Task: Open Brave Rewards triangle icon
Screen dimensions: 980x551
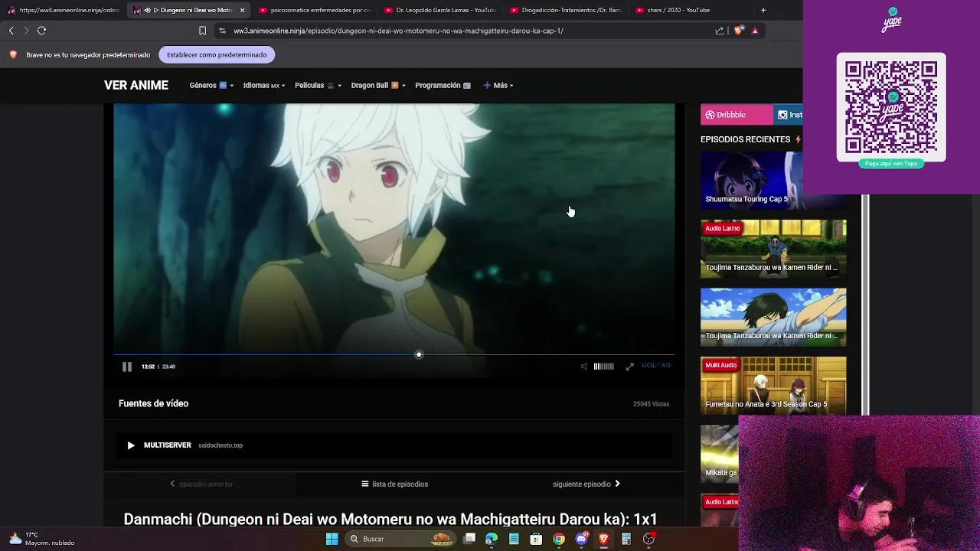Action: tap(755, 31)
